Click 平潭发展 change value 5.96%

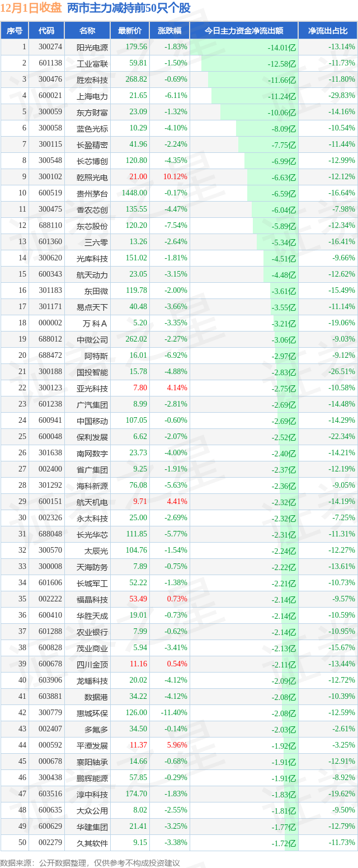(177, 745)
